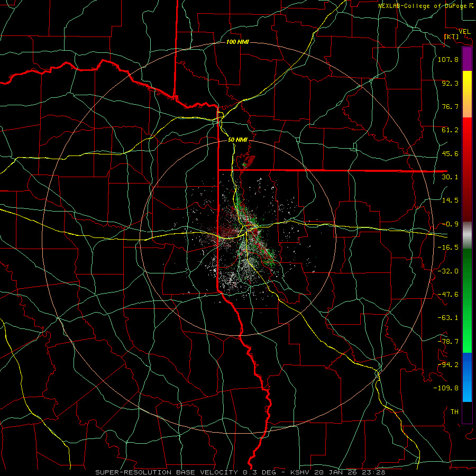This screenshot has height=476, width=476.
Task: Click the -32.0 scale value
Action: pos(448,271)
